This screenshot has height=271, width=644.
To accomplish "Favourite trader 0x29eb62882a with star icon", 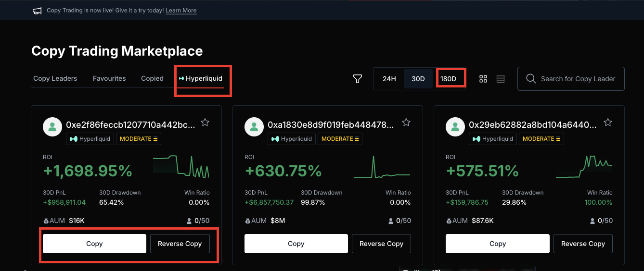I will (608, 123).
